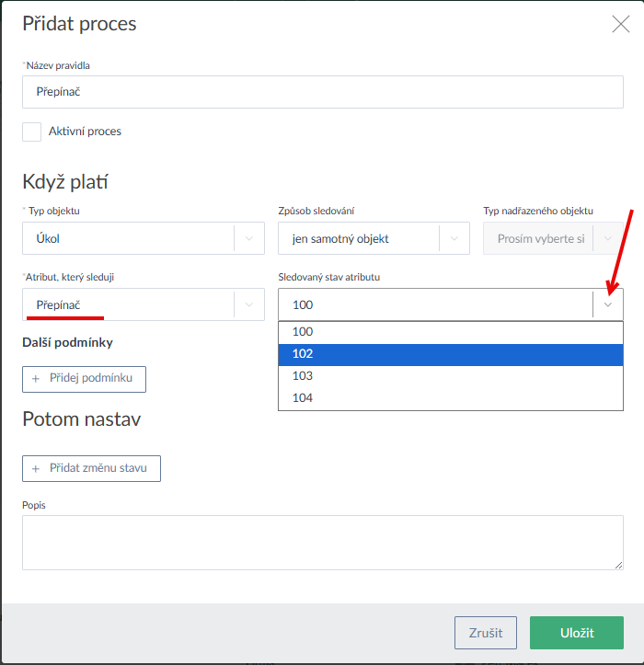Viewport: 644px width, 665px height.
Task: Click inside the Popis text area
Action: (322, 542)
